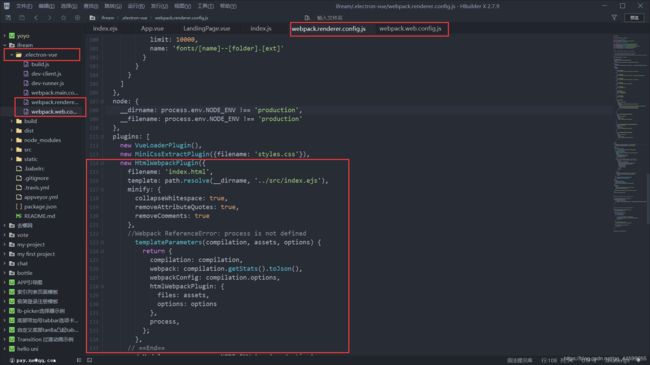Expand the yoyo project arrow
This screenshot has width=650, height=365.
5,36
